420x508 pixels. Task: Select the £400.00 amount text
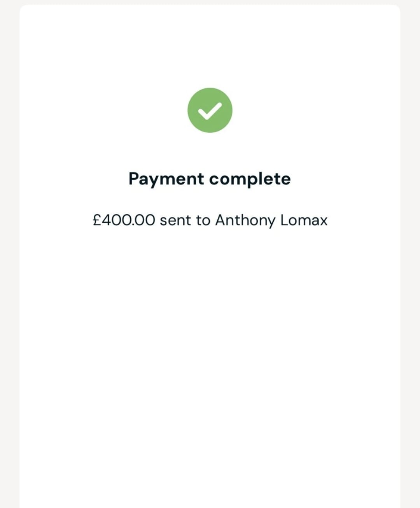124,220
